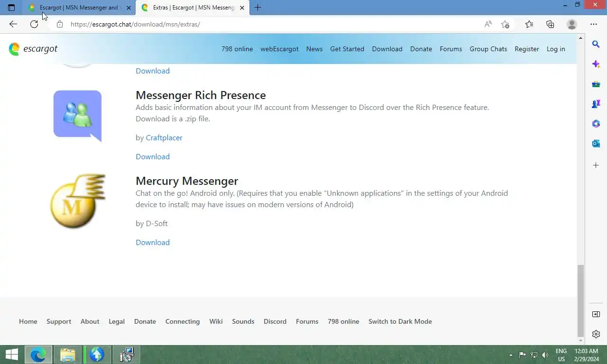Switch to first Escargot MSN Messenger tab

(x=79, y=8)
